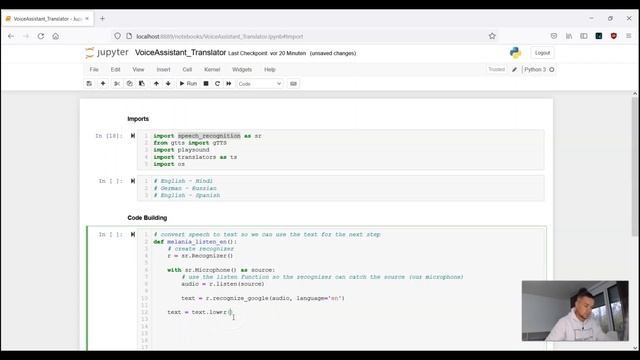This screenshot has width=640, height=360.
Task: Go to the browser home page icon
Action: point(56,36)
